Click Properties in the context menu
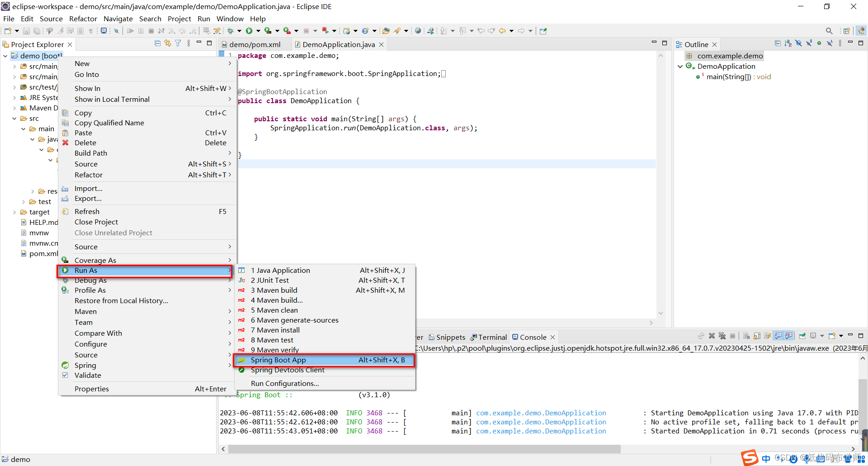 click(147, 389)
